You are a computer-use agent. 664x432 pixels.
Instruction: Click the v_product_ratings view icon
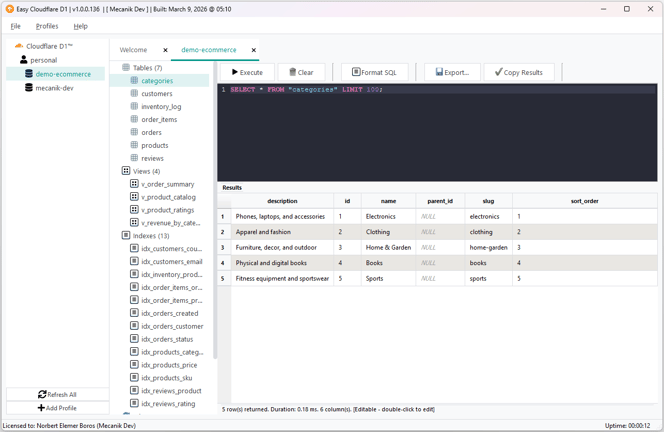(x=134, y=209)
